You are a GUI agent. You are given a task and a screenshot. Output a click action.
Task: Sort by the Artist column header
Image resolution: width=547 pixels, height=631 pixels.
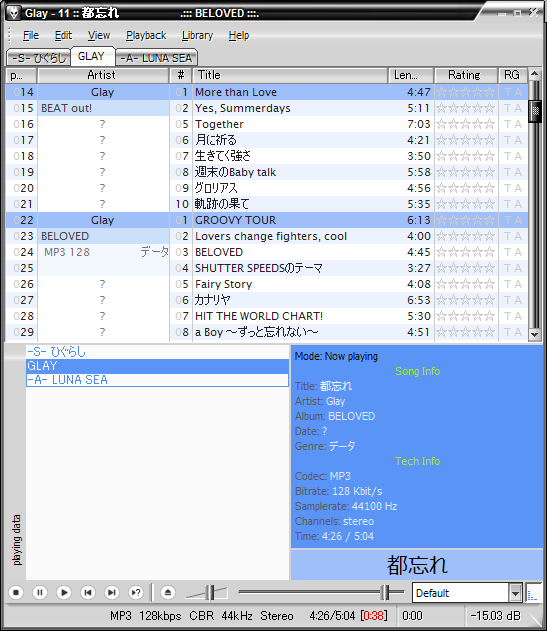click(x=103, y=75)
